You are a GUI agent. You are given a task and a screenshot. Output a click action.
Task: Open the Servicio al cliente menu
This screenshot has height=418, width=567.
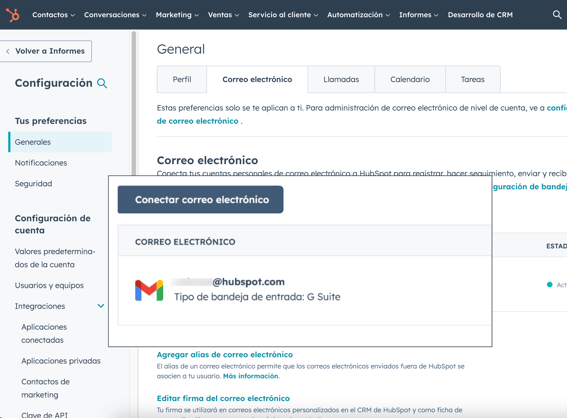[283, 15]
